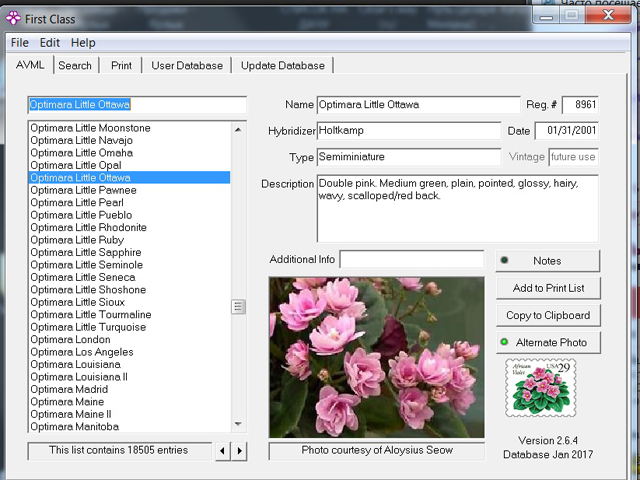
Task: Select Optimara Maine II
Action: [130, 414]
